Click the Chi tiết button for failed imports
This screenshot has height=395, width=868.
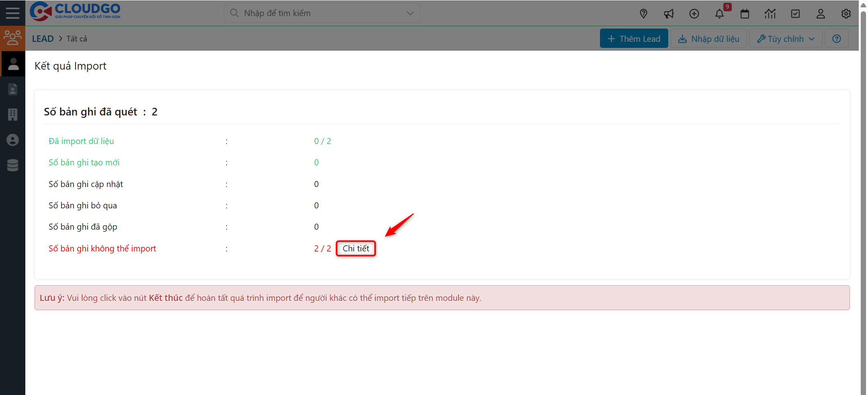click(356, 248)
